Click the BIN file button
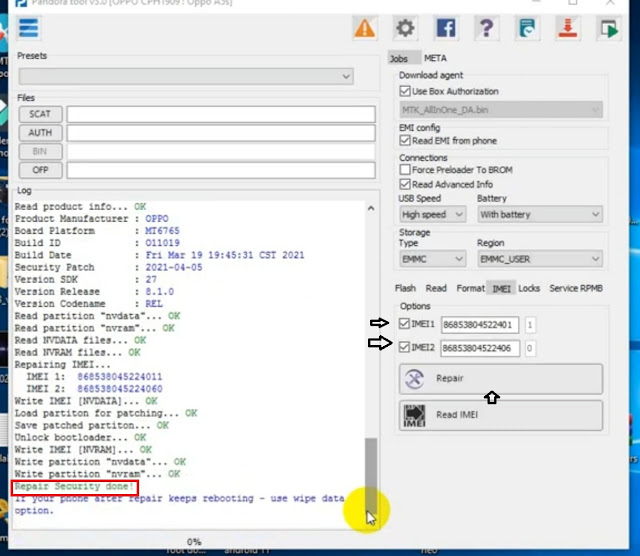The height and width of the screenshot is (556, 640). click(x=40, y=151)
